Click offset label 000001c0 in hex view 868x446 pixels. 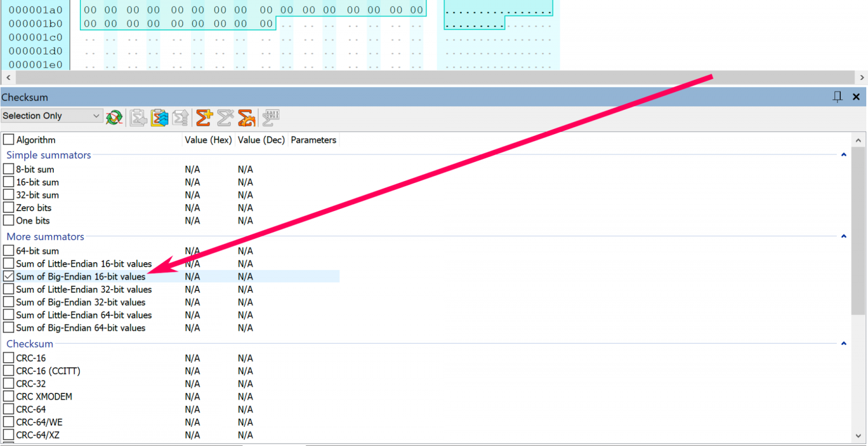35,38
